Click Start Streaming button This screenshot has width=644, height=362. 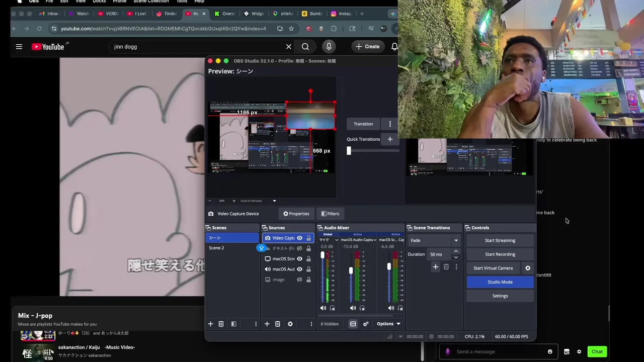coord(500,240)
